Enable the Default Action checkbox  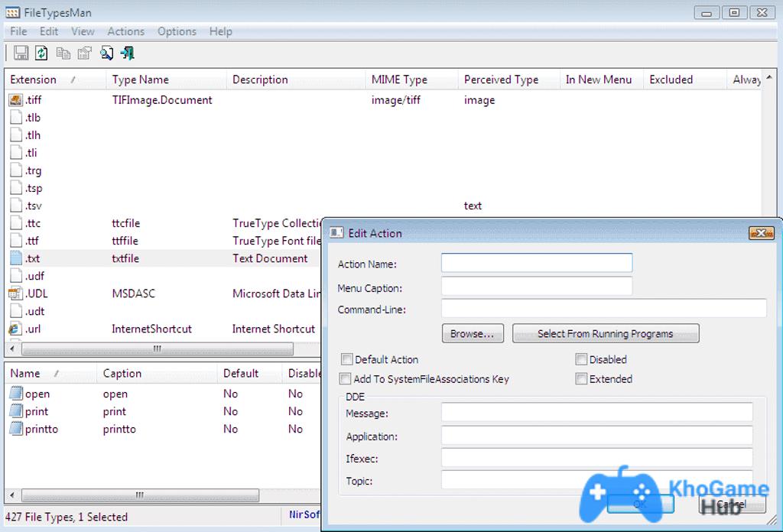(x=346, y=359)
